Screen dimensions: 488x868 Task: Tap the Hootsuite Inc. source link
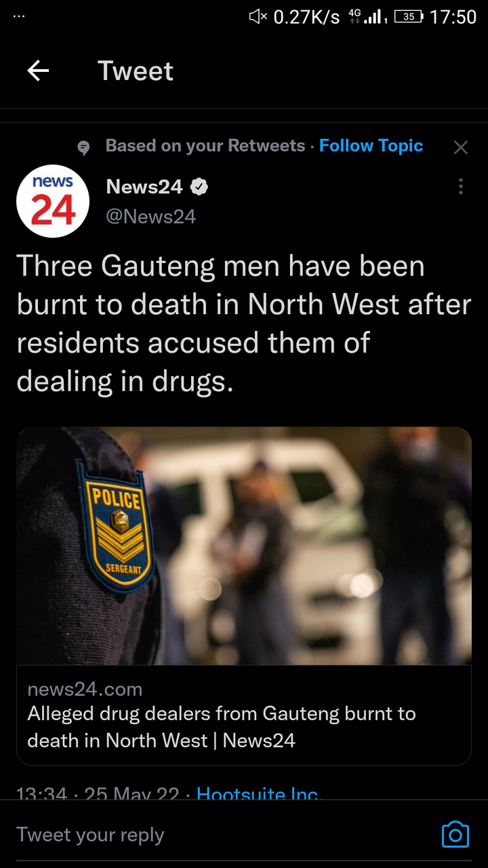tap(258, 793)
